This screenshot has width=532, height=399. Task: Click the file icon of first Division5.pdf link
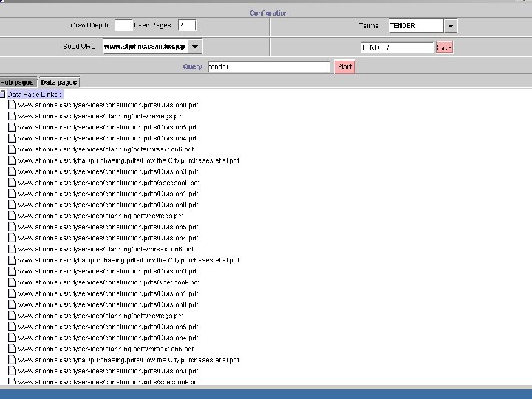12,127
